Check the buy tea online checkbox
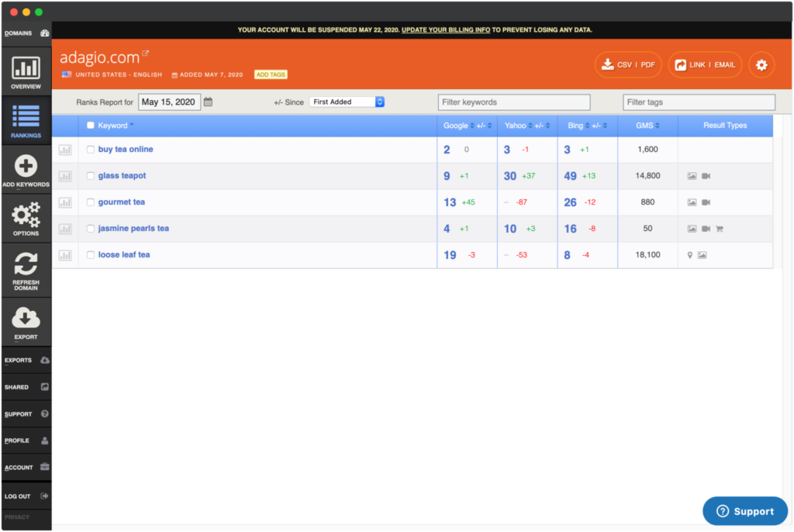Screen dimensions: 794x532 tap(90, 149)
